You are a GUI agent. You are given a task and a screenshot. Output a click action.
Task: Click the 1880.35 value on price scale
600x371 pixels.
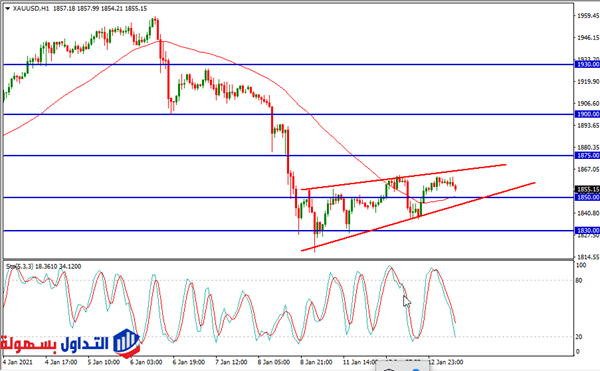(588, 147)
